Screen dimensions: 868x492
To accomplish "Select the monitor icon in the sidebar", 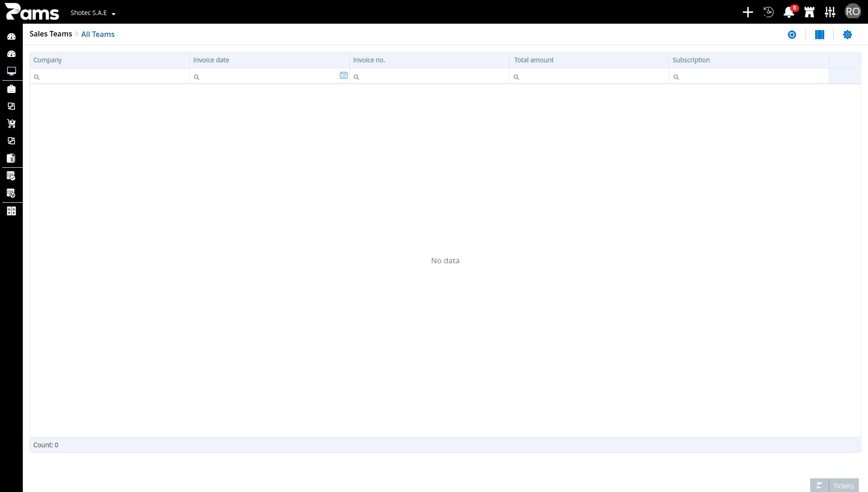I will pos(11,71).
